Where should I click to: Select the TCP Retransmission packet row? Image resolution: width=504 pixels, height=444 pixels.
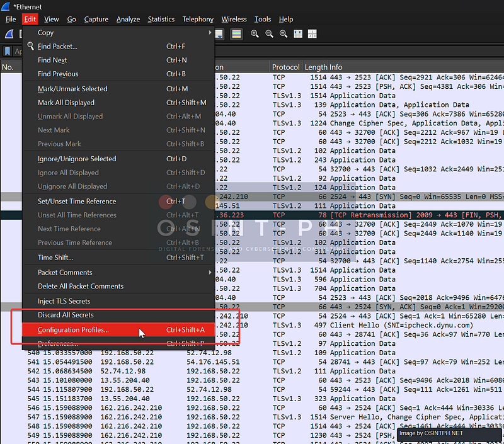[359, 215]
